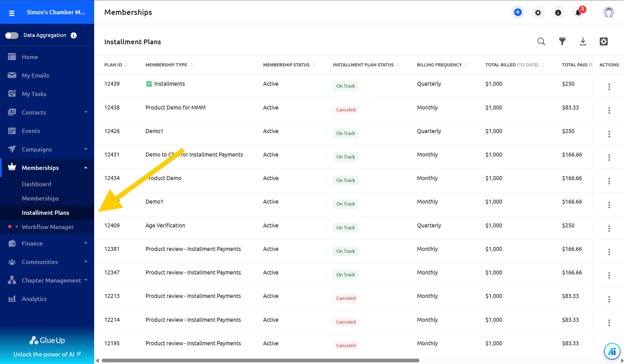Click the Glue Up logo
The width and height of the screenshot is (624, 364).
point(47,340)
